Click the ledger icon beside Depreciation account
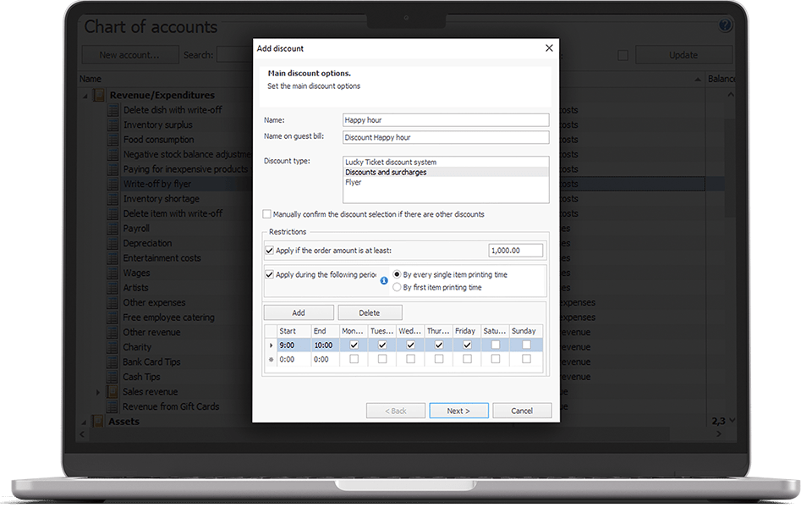This screenshot has width=812, height=508. (112, 243)
